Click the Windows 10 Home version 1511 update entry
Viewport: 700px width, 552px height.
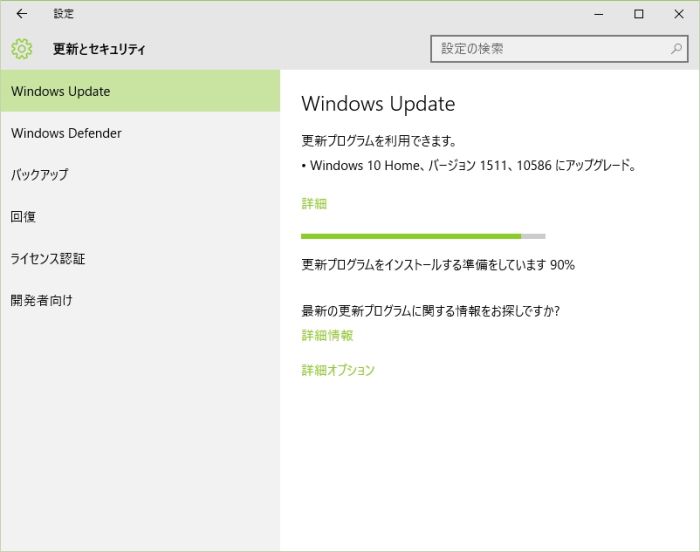click(472, 165)
